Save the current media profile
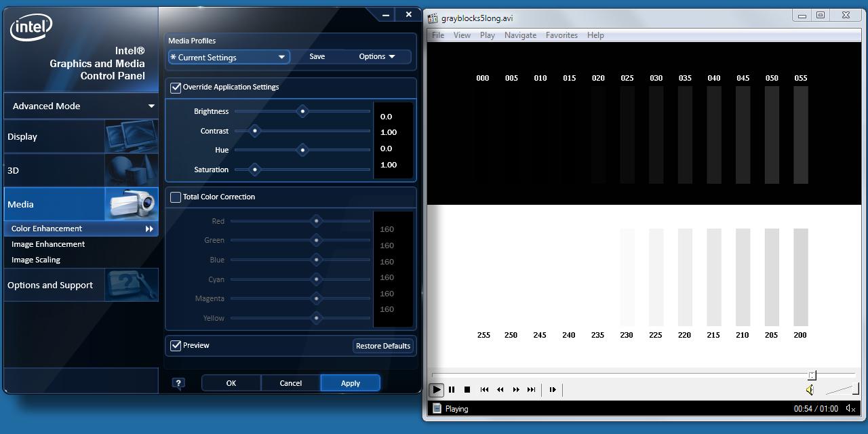The image size is (868, 434). pyautogui.click(x=317, y=56)
